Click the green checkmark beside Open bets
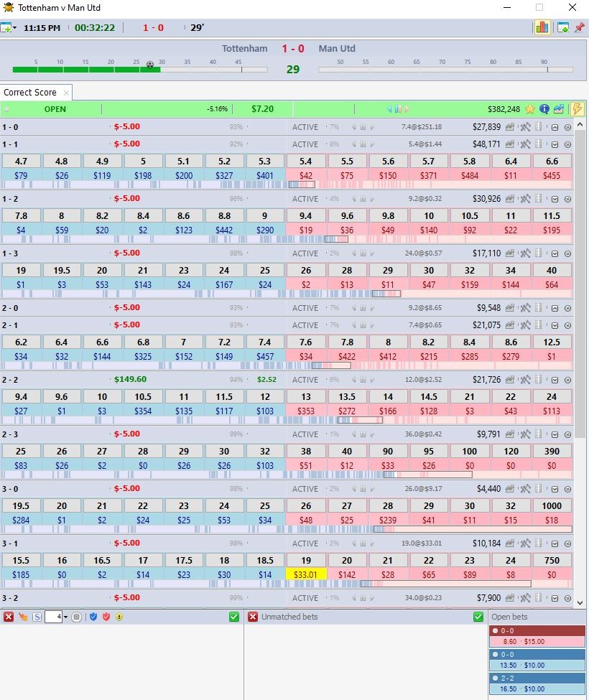Screen dimensions: 589x700 478,617
